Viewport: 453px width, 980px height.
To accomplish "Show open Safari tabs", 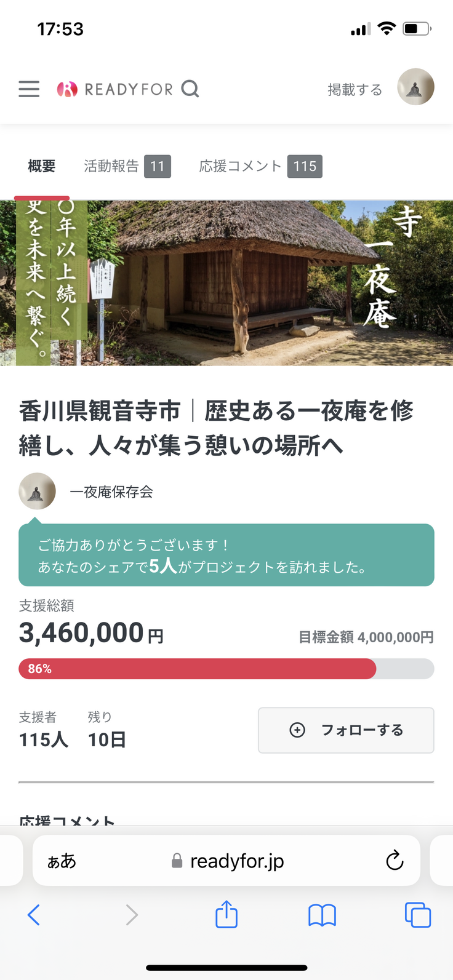I will coord(417,915).
